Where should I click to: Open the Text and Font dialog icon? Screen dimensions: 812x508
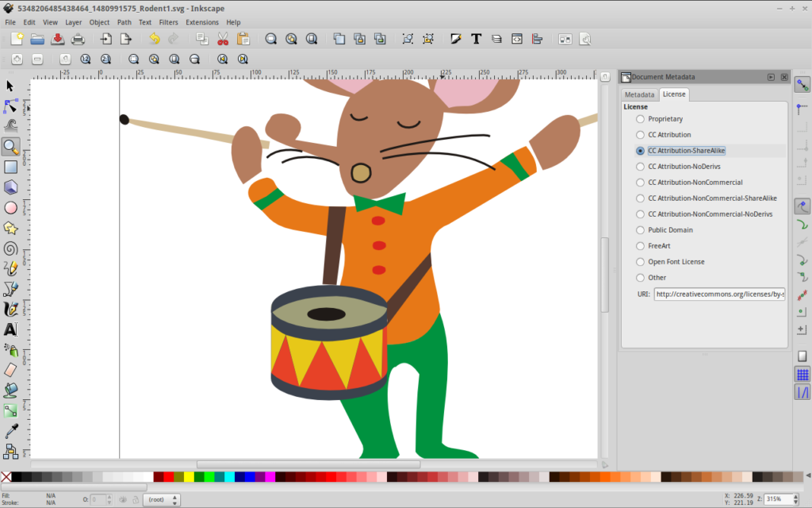(x=476, y=38)
